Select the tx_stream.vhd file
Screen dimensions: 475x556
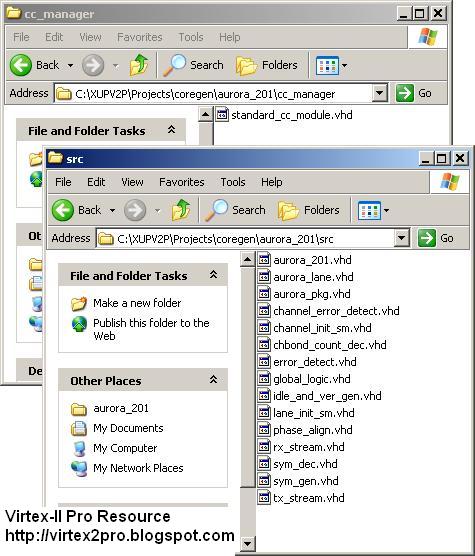tap(301, 498)
